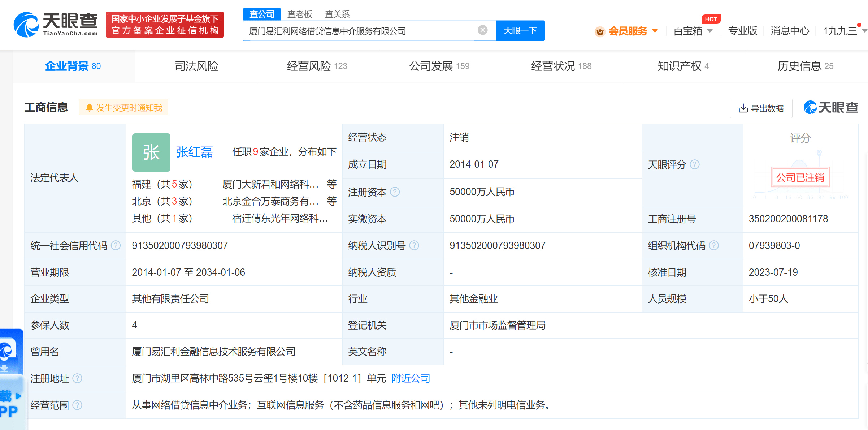The height and width of the screenshot is (430, 868).
Task: Click help icon next to 注册资本
Action: (x=395, y=192)
